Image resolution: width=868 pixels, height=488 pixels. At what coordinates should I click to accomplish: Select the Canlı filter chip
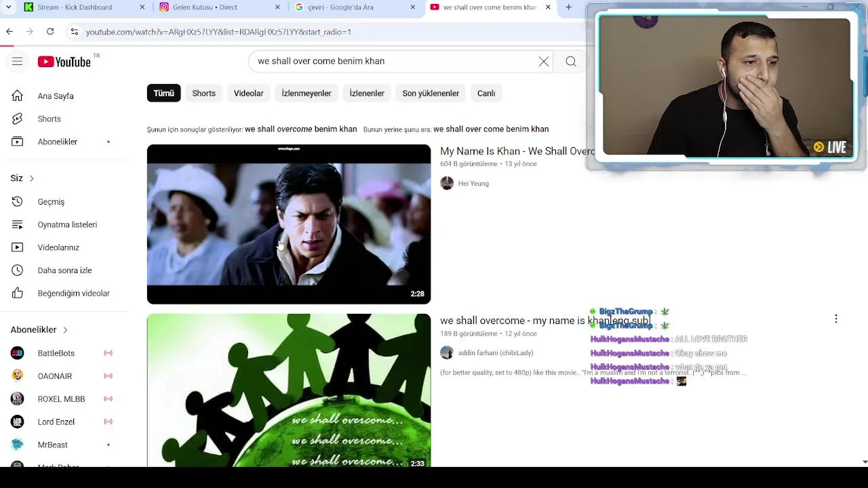[x=486, y=94]
